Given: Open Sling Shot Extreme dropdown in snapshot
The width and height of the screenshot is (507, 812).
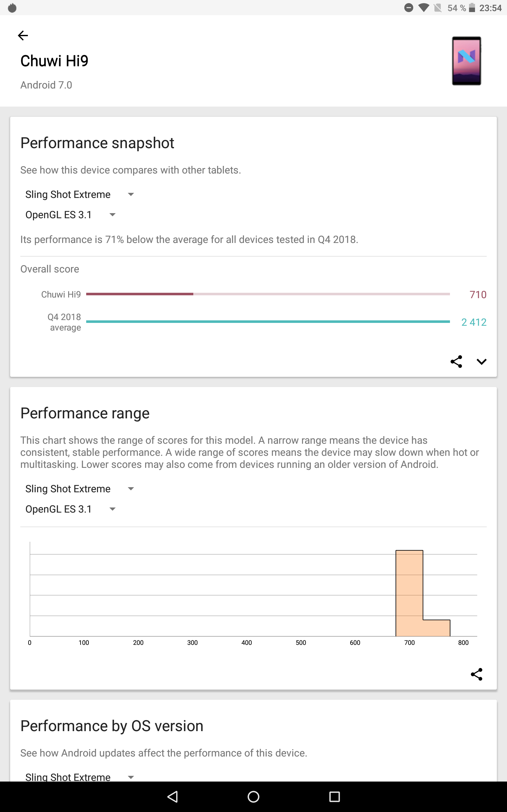Looking at the screenshot, I should click(x=80, y=195).
